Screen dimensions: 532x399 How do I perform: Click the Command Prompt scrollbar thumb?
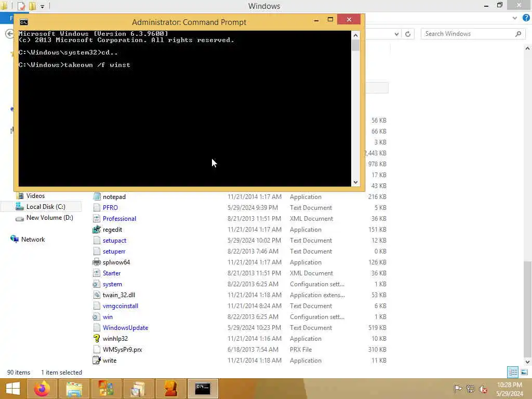coord(355,45)
